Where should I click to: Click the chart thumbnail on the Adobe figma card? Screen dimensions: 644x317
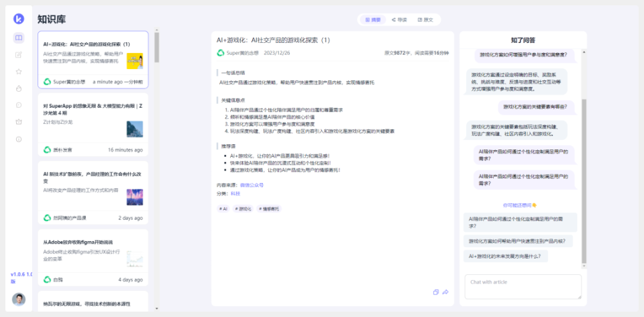coord(135,259)
